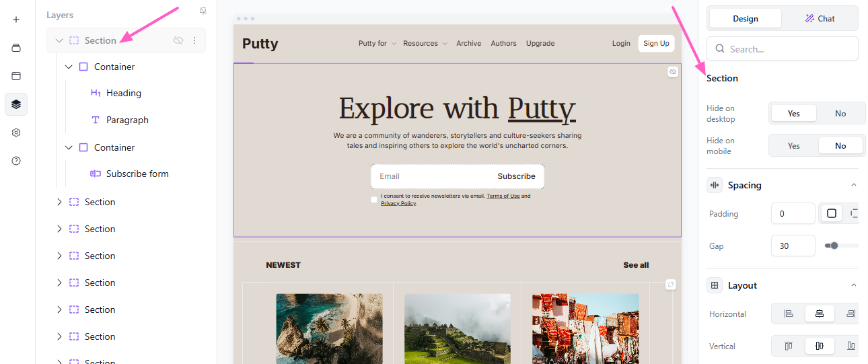The width and height of the screenshot is (868, 364).
Task: Open the Resources dropdown in site navigation
Action: [x=425, y=43]
